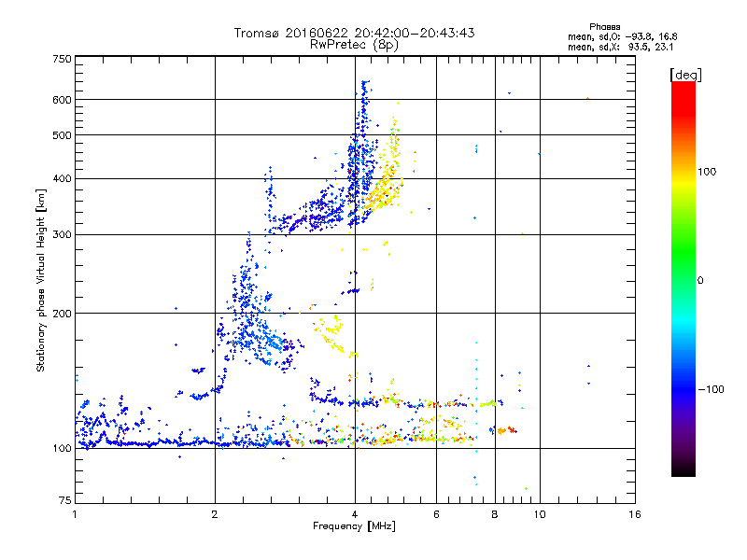Click the colorbar tick label '100'
This screenshot has height=560, width=747.
[707, 172]
